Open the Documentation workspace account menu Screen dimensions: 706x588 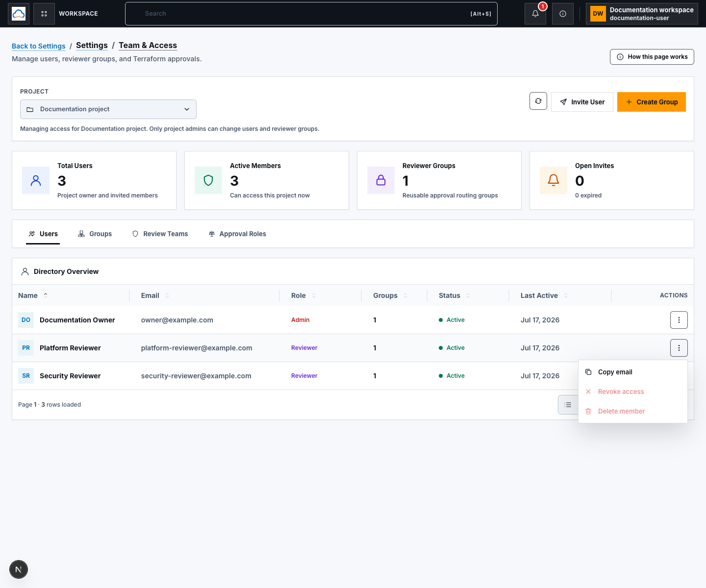pos(642,14)
